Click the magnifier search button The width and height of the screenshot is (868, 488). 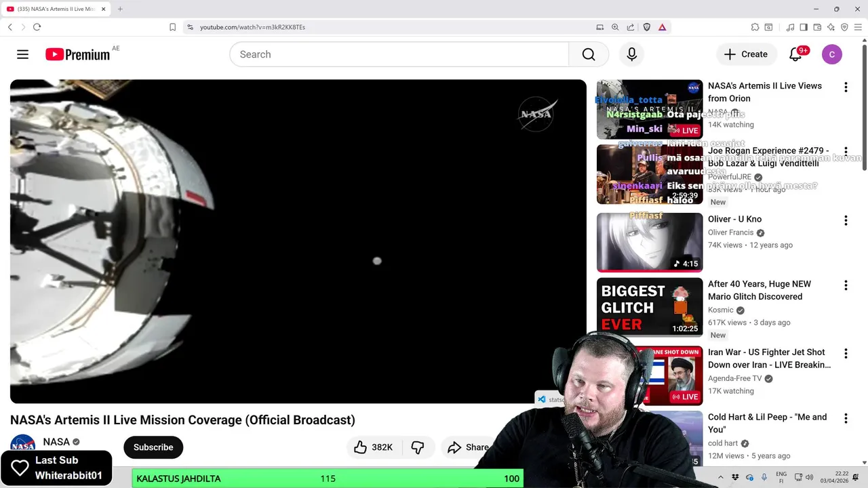click(x=589, y=54)
